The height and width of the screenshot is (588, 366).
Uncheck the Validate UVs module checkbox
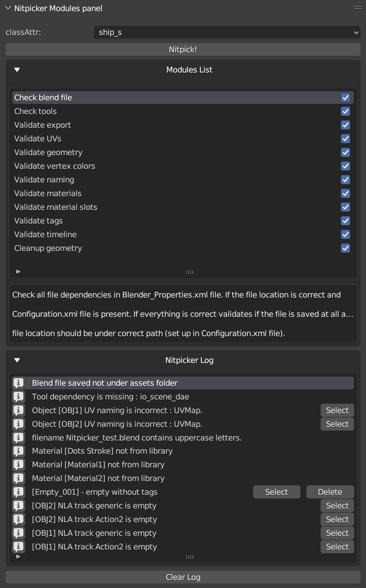coord(345,139)
